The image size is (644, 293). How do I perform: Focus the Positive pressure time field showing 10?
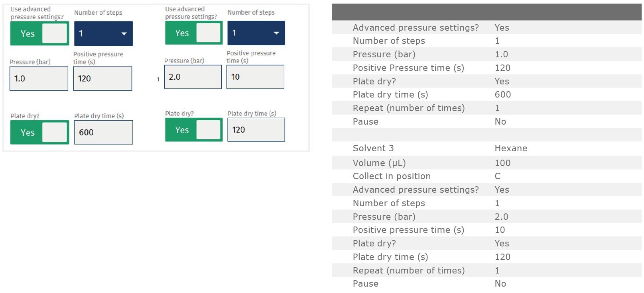click(255, 77)
